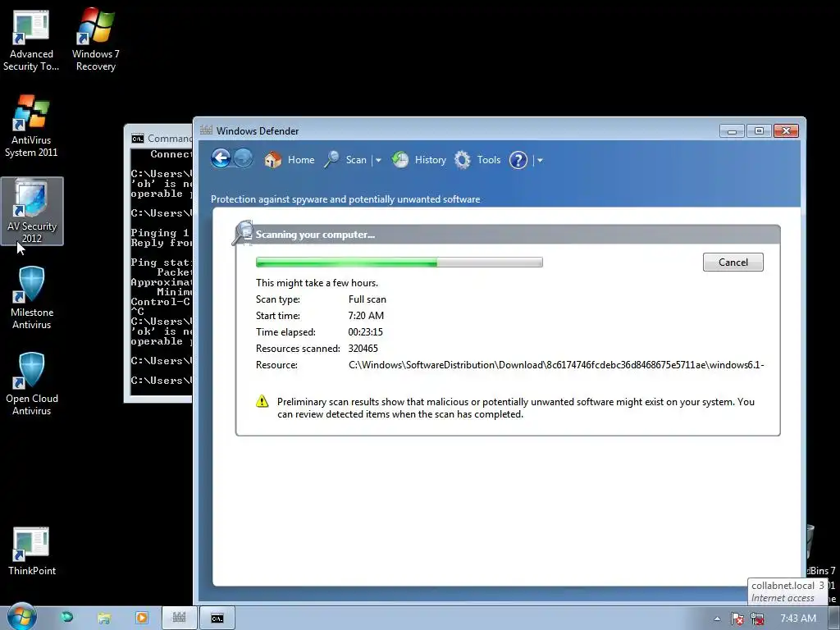
Task: Switch to Command Prompt taskbar button
Action: 217,618
